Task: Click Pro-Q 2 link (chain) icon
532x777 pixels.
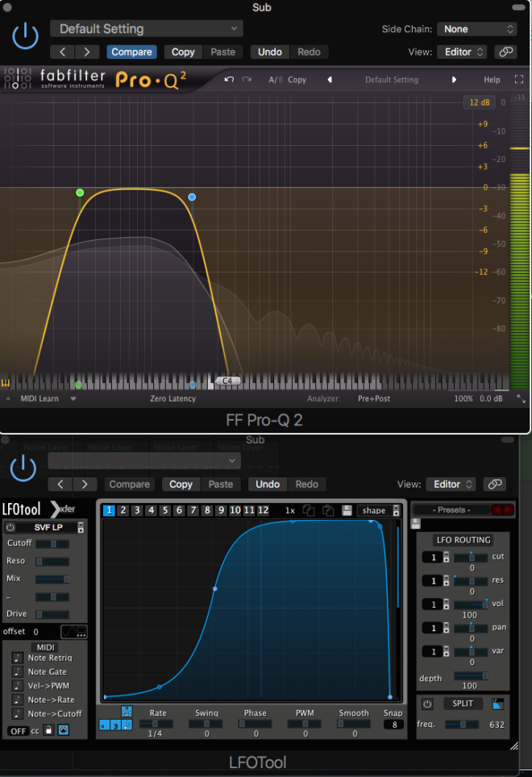Action: click(x=505, y=52)
